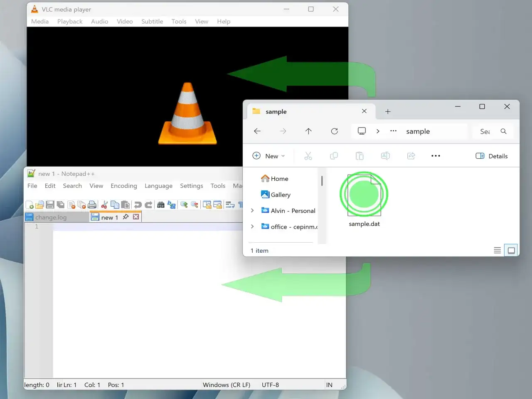Switch Explorer to large thumbnails view
The height and width of the screenshot is (399, 532).
tap(511, 250)
